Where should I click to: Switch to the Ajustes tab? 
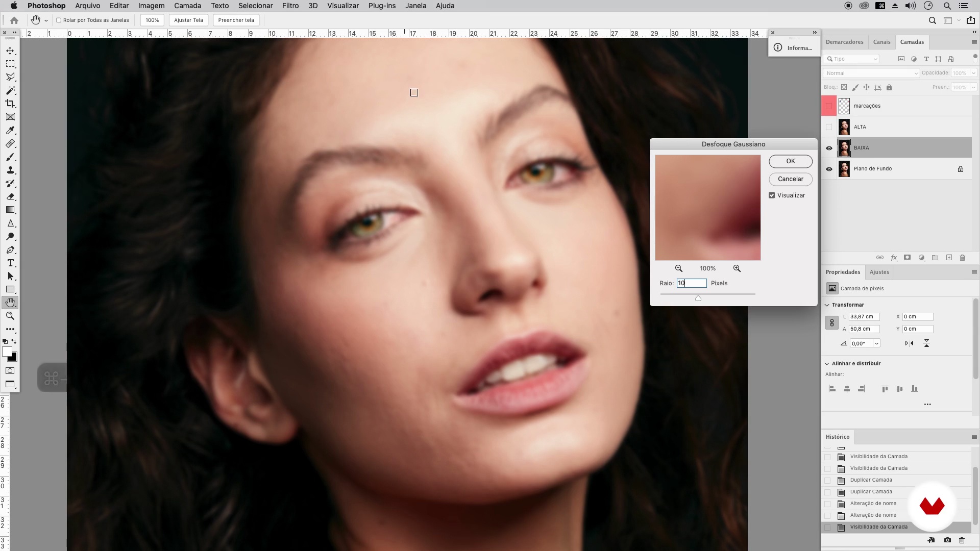click(x=879, y=272)
